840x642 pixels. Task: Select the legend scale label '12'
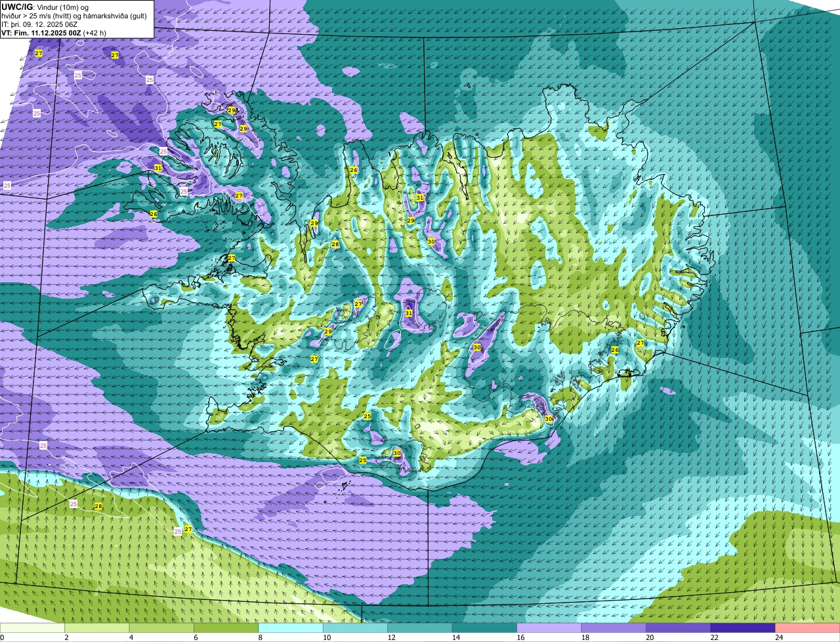tap(391, 637)
